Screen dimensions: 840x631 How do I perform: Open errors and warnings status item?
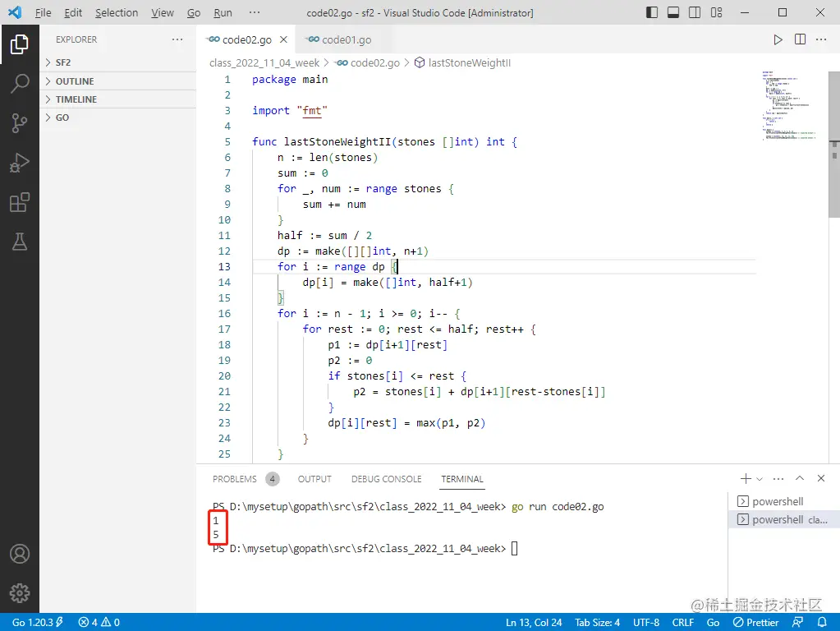(99, 623)
